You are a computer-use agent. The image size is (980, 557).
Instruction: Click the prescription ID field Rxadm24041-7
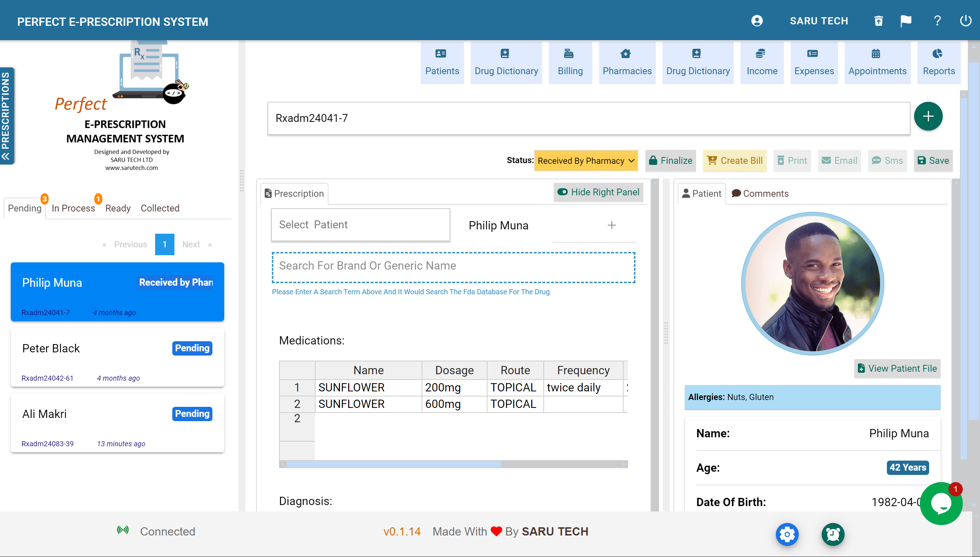click(589, 118)
